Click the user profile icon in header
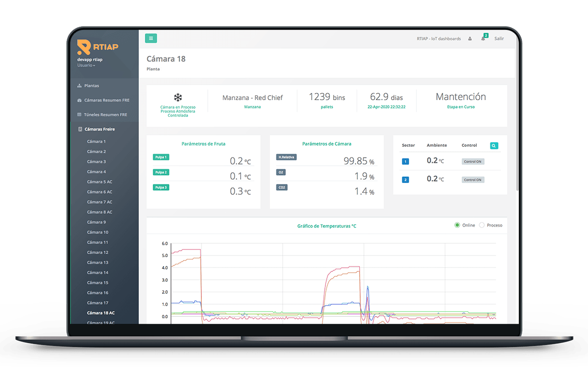This screenshot has height=367, width=588. 470,39
